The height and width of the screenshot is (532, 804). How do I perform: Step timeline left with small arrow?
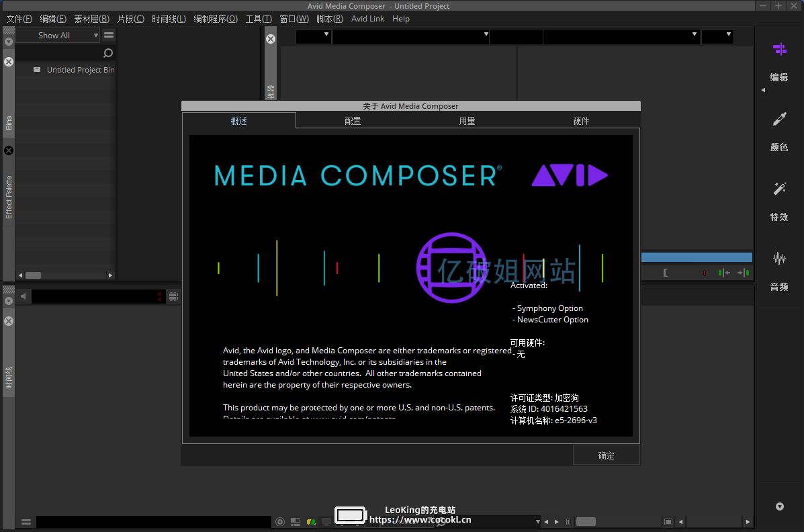pyautogui.click(x=546, y=522)
